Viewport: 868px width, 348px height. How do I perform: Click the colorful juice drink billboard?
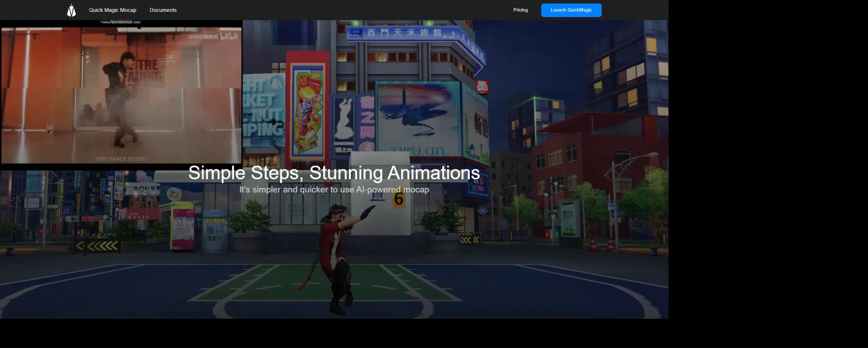coord(309,110)
